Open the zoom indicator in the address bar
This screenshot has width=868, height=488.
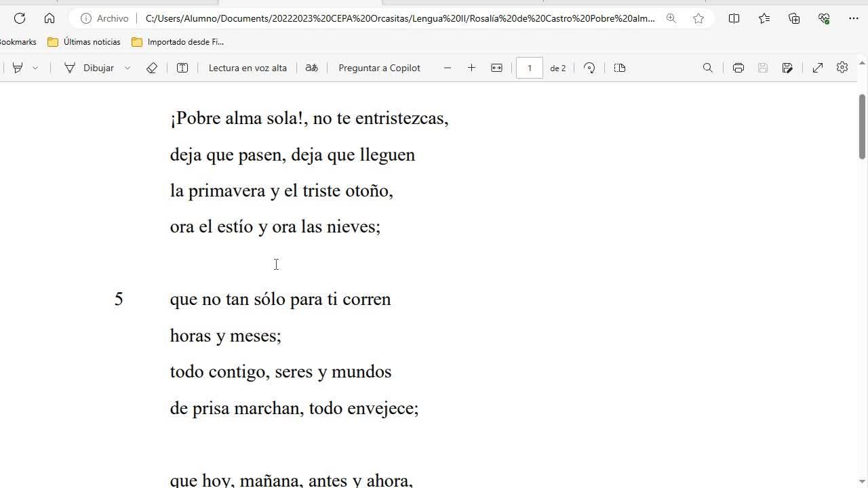[x=671, y=18]
